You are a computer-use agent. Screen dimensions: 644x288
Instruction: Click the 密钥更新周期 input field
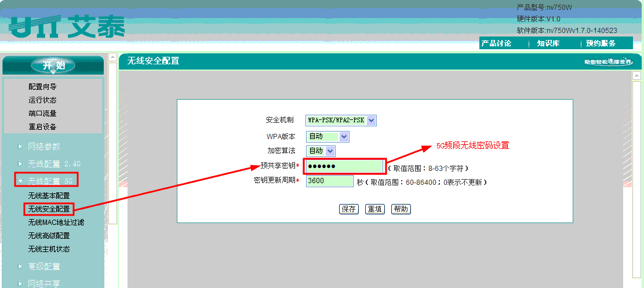329,181
